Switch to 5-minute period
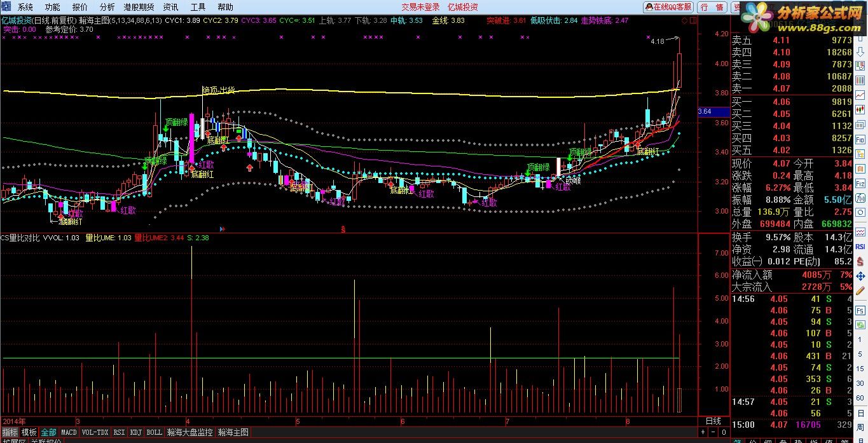 click(860, 353)
